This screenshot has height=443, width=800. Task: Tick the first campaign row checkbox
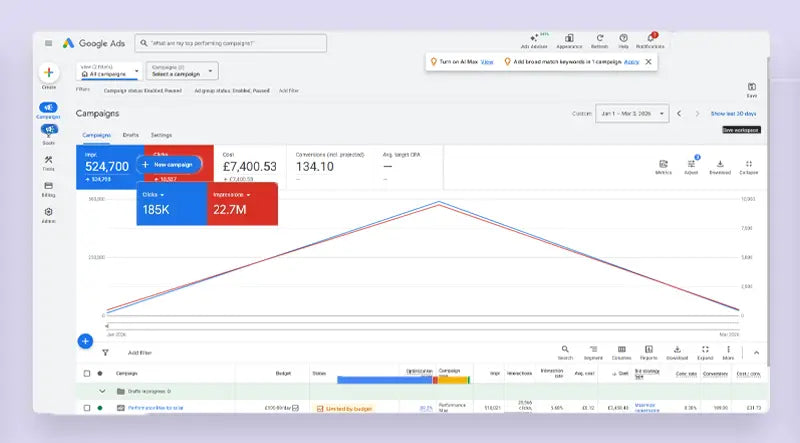coord(87,408)
